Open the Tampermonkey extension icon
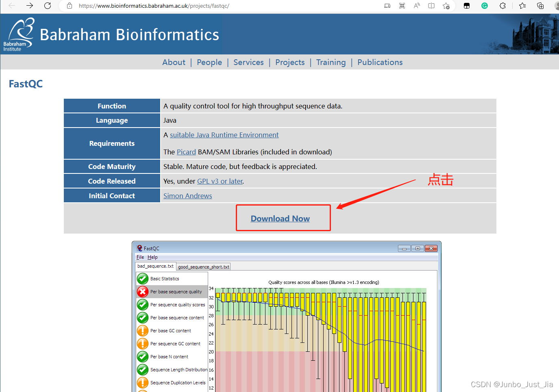Viewport: 559px width, 392px height. [467, 6]
